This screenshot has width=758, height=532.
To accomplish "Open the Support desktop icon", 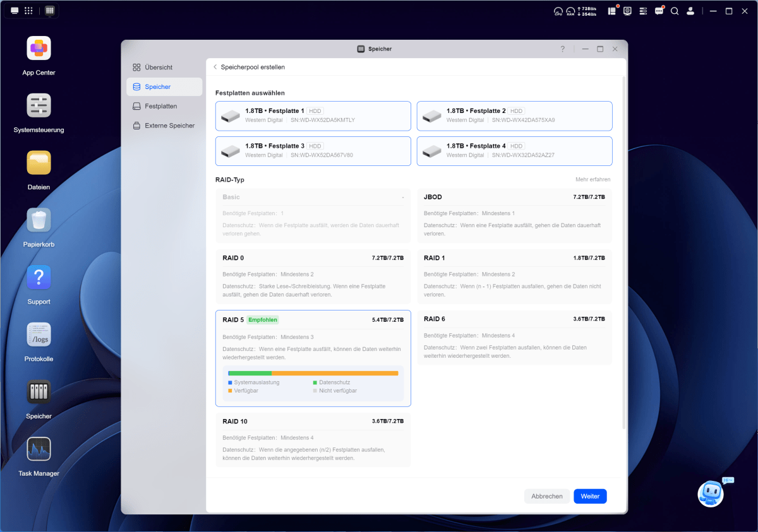I will point(39,278).
